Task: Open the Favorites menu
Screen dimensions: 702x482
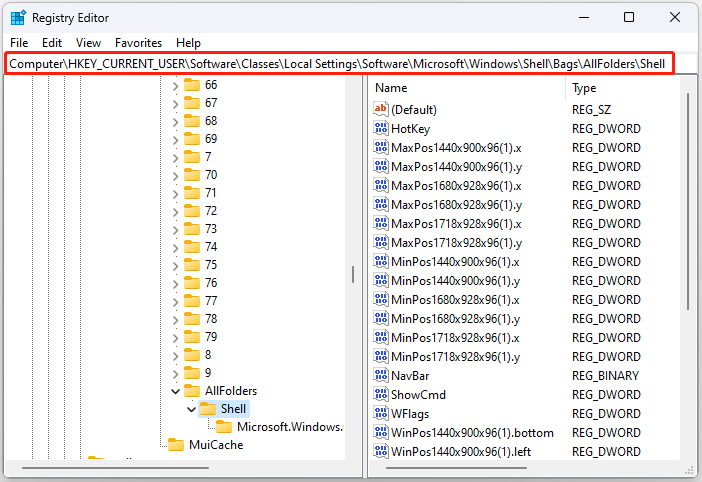Action: pos(138,43)
